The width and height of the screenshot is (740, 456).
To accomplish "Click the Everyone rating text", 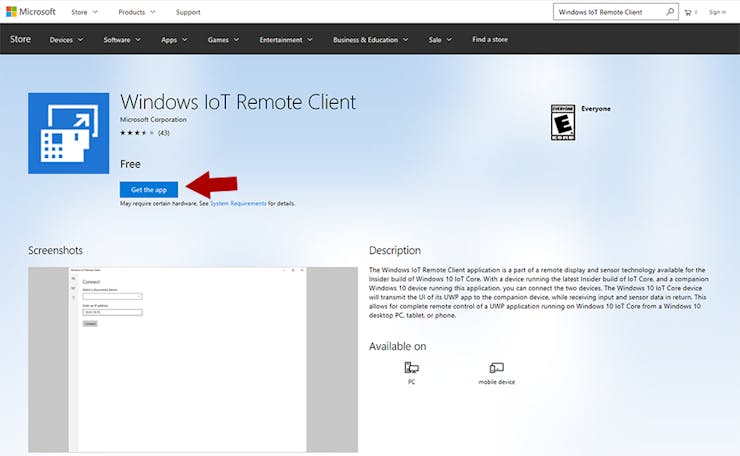I will (x=596, y=109).
